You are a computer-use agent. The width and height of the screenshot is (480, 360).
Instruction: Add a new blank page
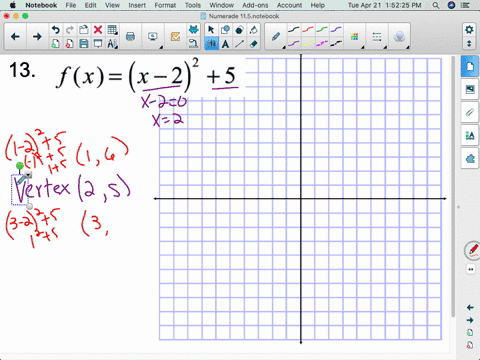[x=56, y=44]
